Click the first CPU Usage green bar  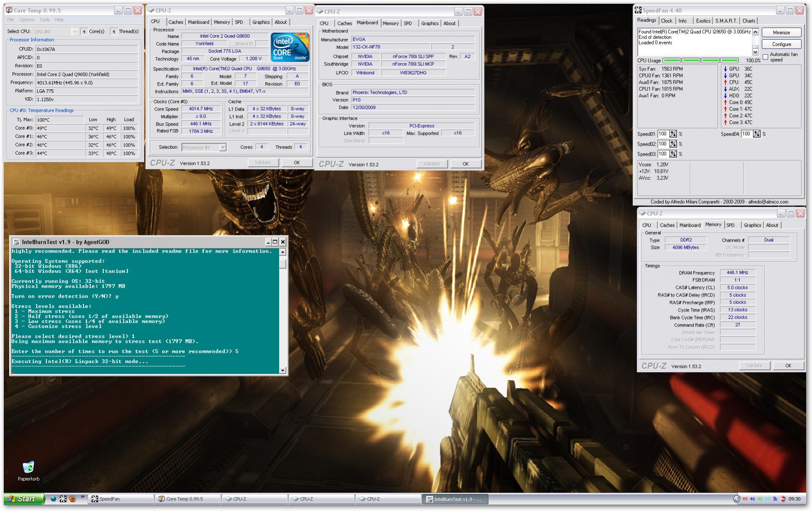672,60
